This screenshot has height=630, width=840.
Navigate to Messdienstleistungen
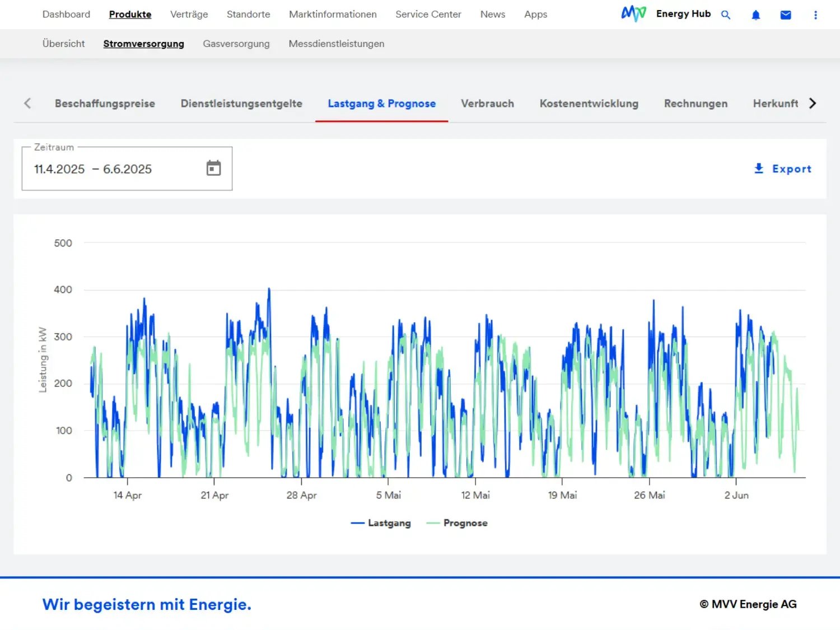tap(336, 44)
